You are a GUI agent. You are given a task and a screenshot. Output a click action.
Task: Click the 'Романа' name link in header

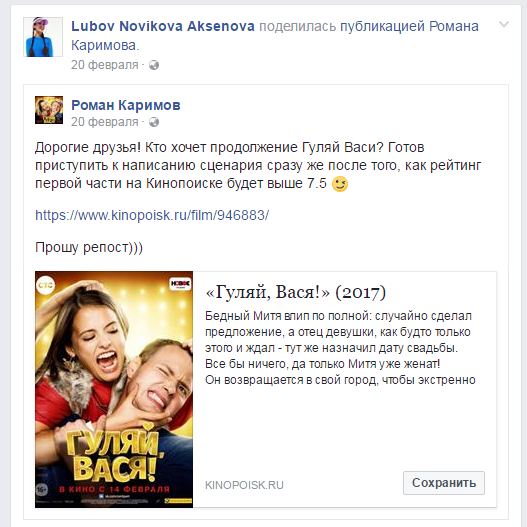point(454,26)
